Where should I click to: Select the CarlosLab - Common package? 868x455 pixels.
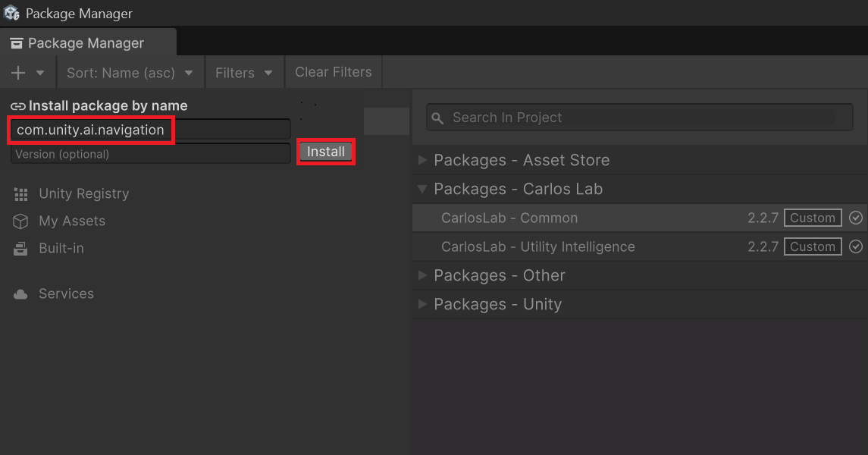coord(640,218)
